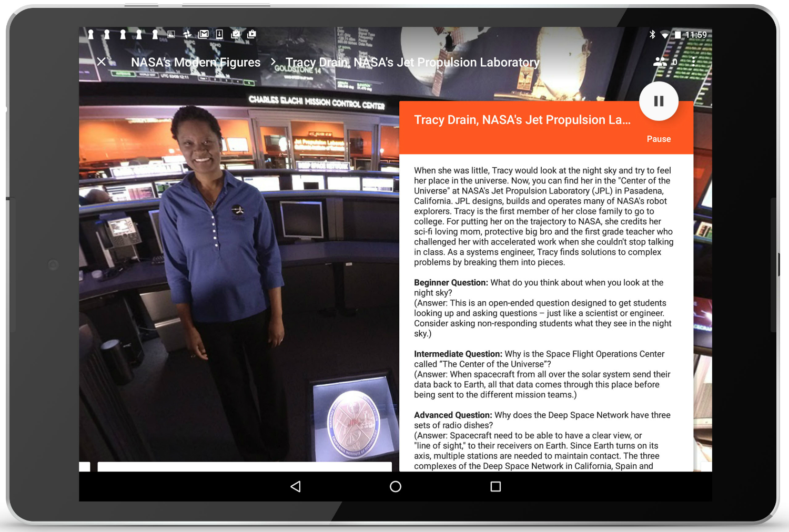
Task: Click the white bar below the panorama
Action: (245, 466)
